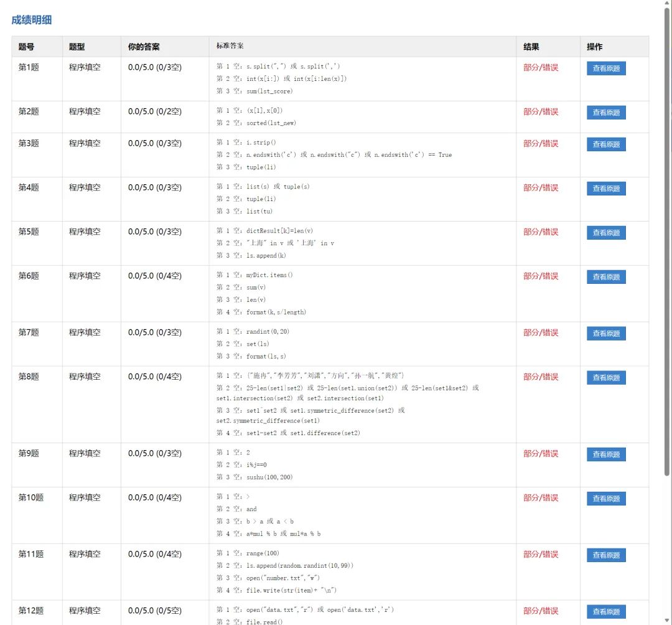Click 查看原题 in 第10题 row
This screenshot has height=625, width=672.
coord(606,498)
